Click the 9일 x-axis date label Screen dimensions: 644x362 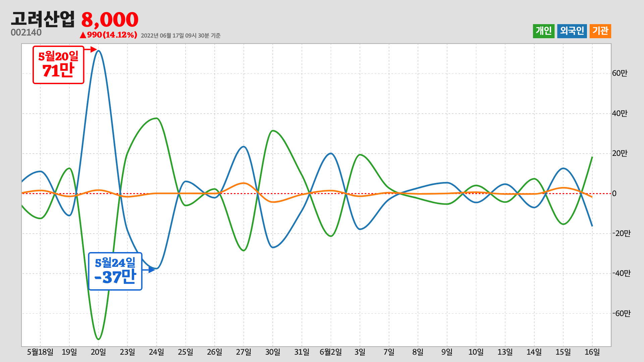447,352
